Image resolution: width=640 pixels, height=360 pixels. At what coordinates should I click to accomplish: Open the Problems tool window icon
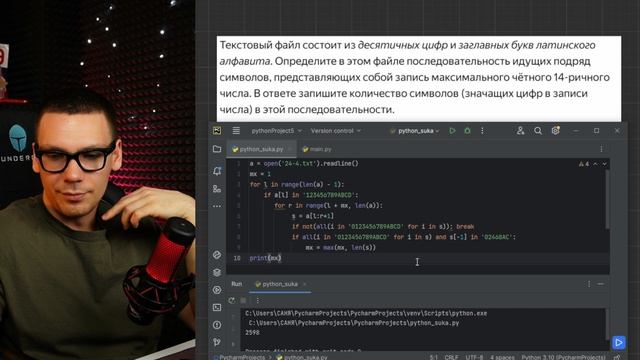click(x=217, y=325)
